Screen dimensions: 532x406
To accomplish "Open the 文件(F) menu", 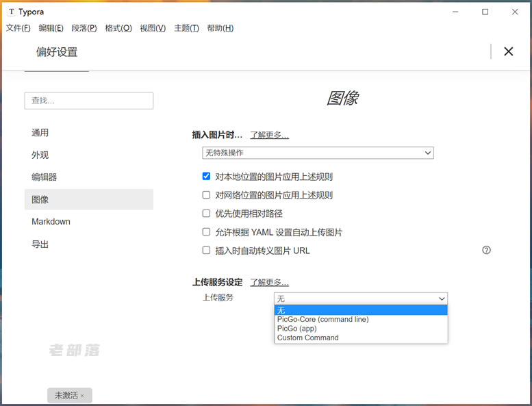I will pyautogui.click(x=18, y=28).
